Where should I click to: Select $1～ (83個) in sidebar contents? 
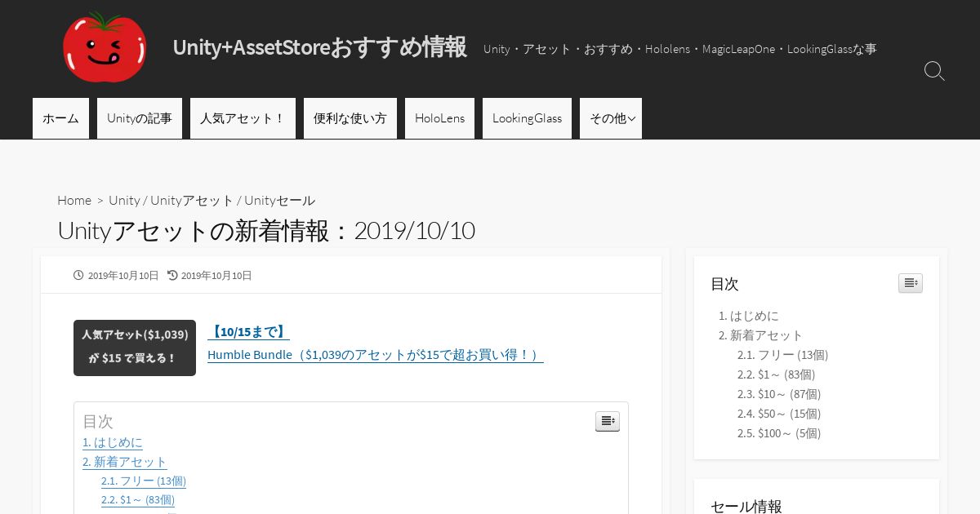(777, 374)
